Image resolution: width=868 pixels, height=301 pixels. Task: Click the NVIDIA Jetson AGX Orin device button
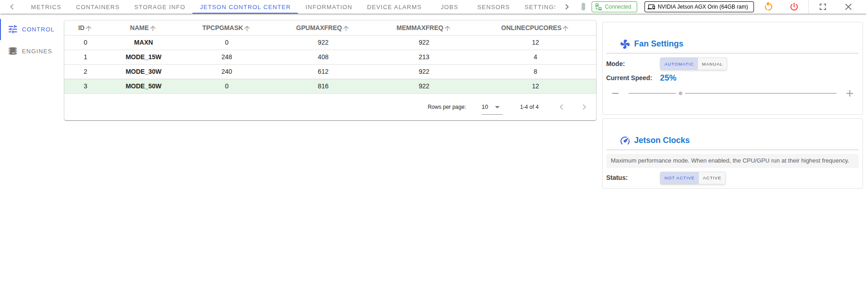pos(699,7)
